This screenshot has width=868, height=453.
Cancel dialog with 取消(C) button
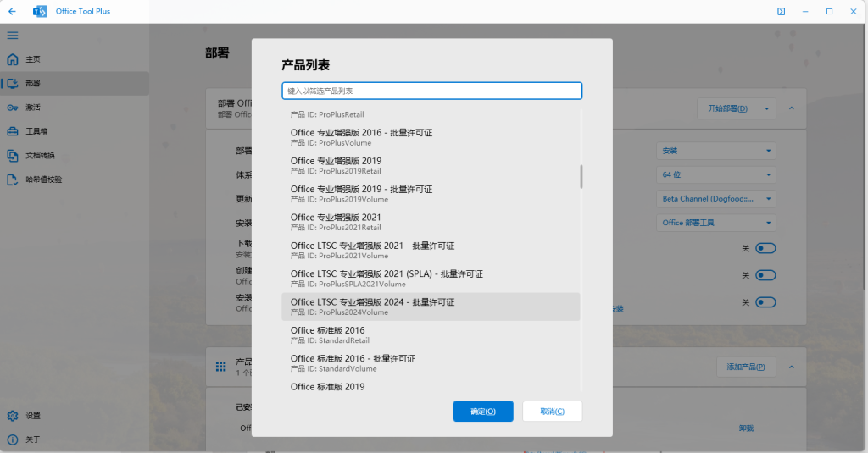553,411
